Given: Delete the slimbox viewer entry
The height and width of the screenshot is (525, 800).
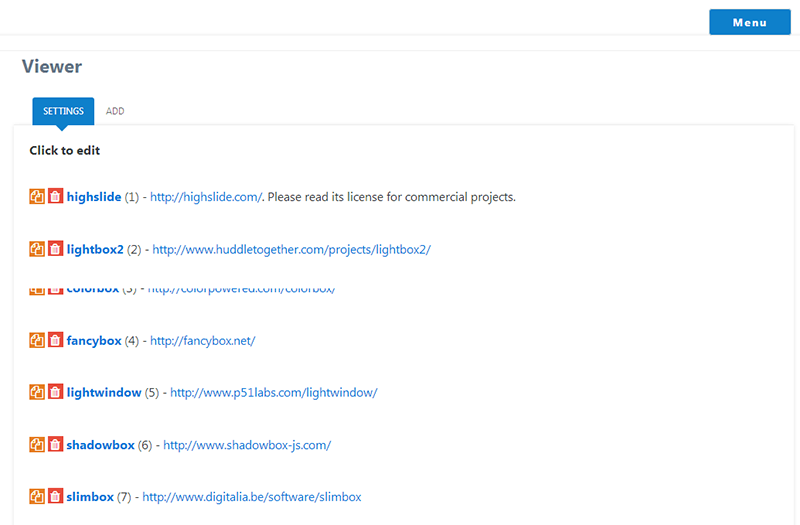Looking at the screenshot, I should (x=56, y=496).
